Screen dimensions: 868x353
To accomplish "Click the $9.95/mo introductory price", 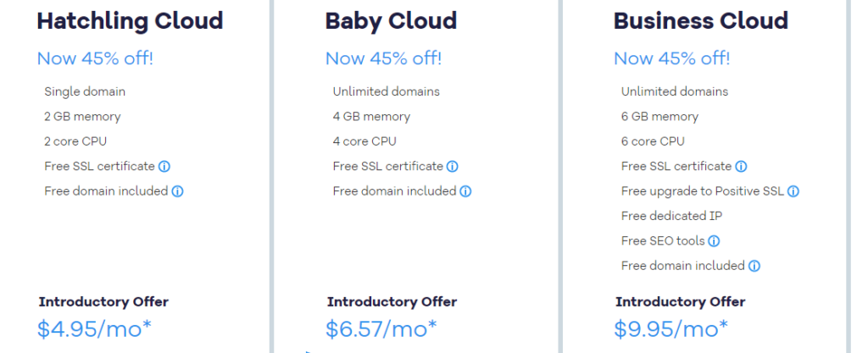I will (x=671, y=328).
